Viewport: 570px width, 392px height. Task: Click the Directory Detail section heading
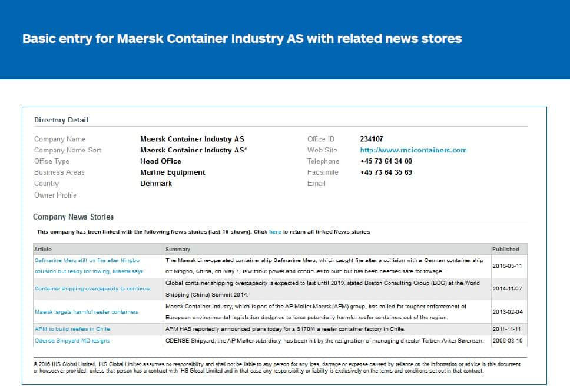coord(61,120)
